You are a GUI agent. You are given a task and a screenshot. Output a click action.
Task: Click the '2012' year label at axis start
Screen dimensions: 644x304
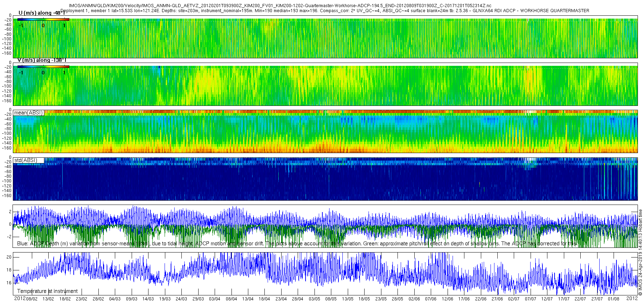pyautogui.click(x=20, y=298)
